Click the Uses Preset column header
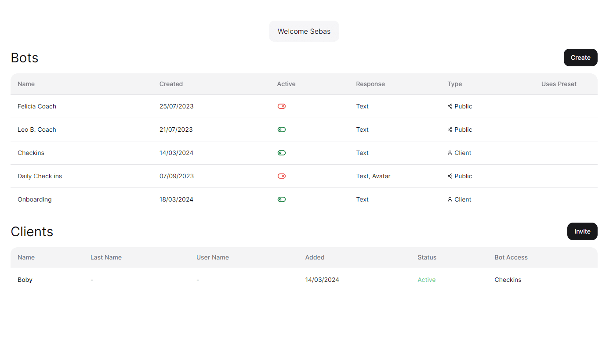Screen dimensions: 602x364 pos(559,84)
